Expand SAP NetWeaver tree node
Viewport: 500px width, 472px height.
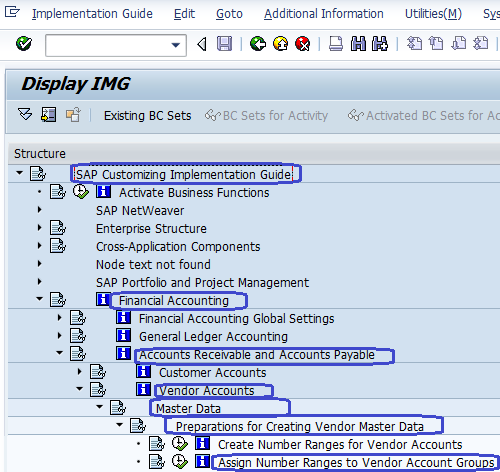tap(40, 210)
